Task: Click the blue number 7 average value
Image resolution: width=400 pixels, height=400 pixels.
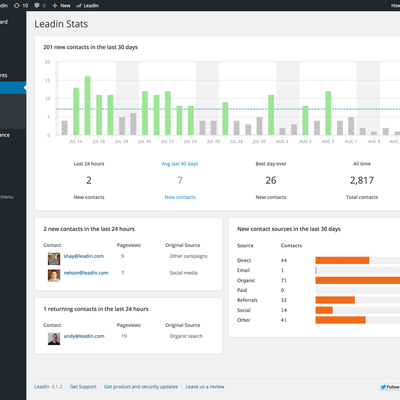Action: point(180,180)
